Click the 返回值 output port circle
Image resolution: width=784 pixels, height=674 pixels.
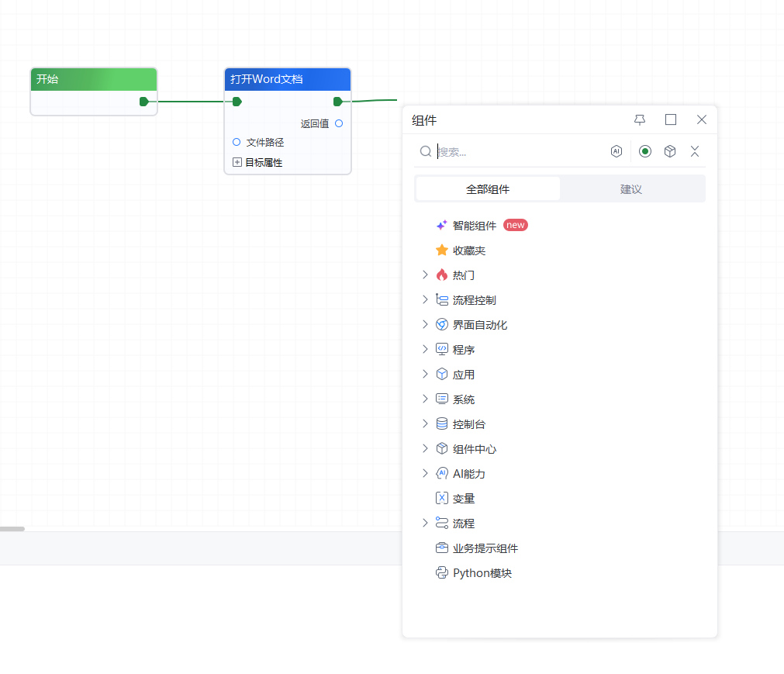339,123
